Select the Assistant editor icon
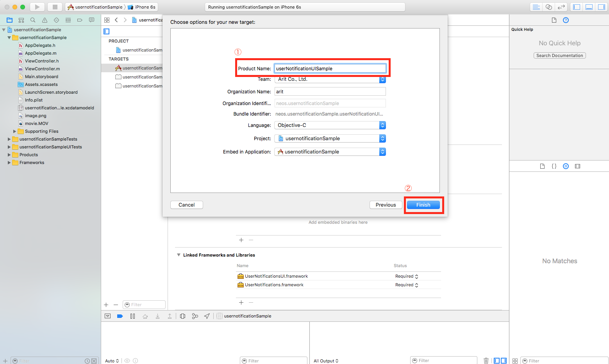The height and width of the screenshot is (364, 609). [549, 7]
